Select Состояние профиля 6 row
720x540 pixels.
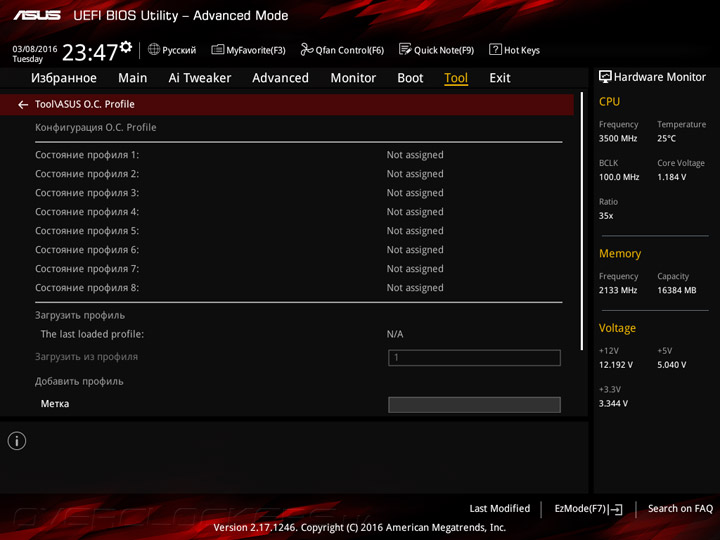298,250
